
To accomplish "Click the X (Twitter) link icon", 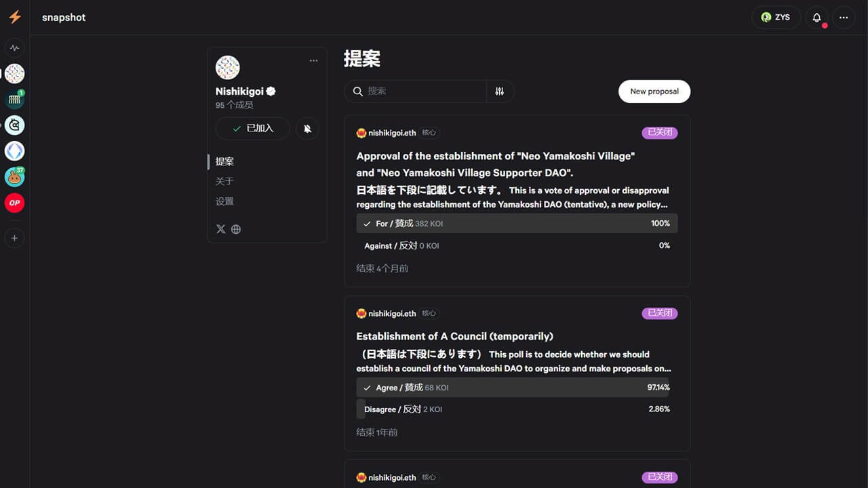I will point(220,229).
